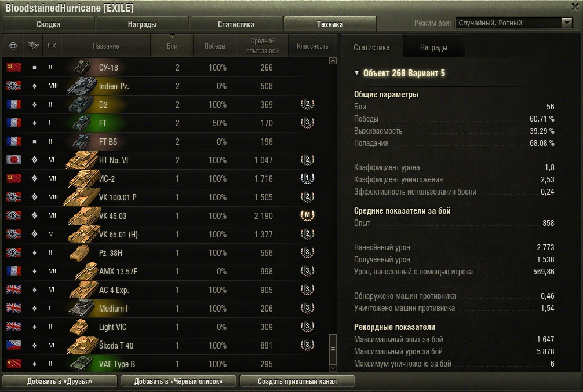
Task: Open the Сводка tab
Action: (48, 24)
